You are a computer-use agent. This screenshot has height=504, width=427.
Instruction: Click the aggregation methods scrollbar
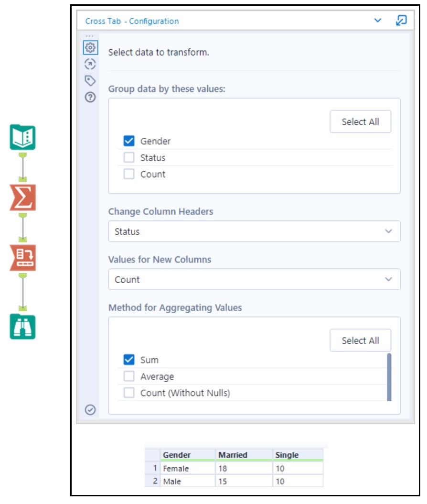click(x=389, y=377)
